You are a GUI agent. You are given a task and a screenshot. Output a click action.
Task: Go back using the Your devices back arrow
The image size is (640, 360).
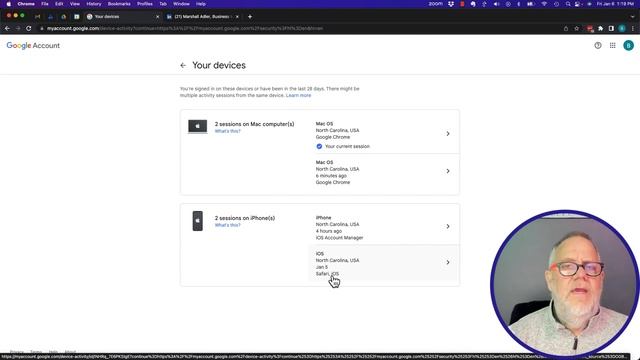183,65
